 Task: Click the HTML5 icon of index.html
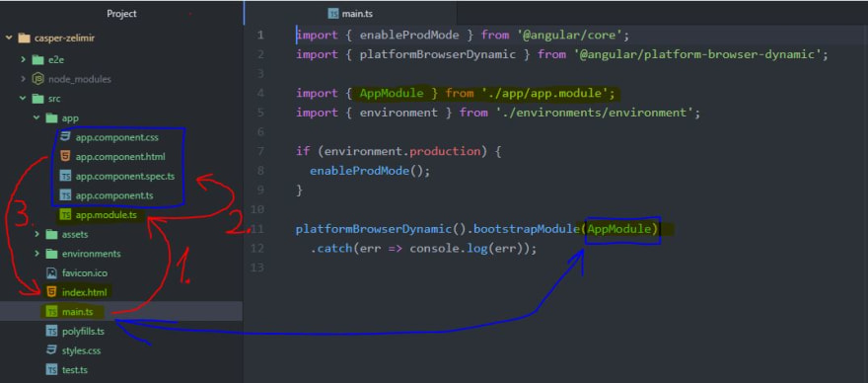click(x=52, y=291)
